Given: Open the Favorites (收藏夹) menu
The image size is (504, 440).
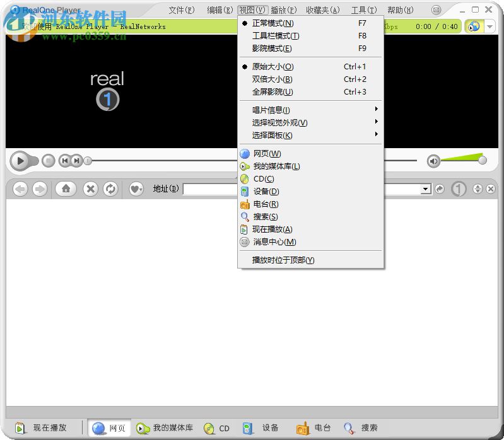Looking at the screenshot, I should point(323,10).
